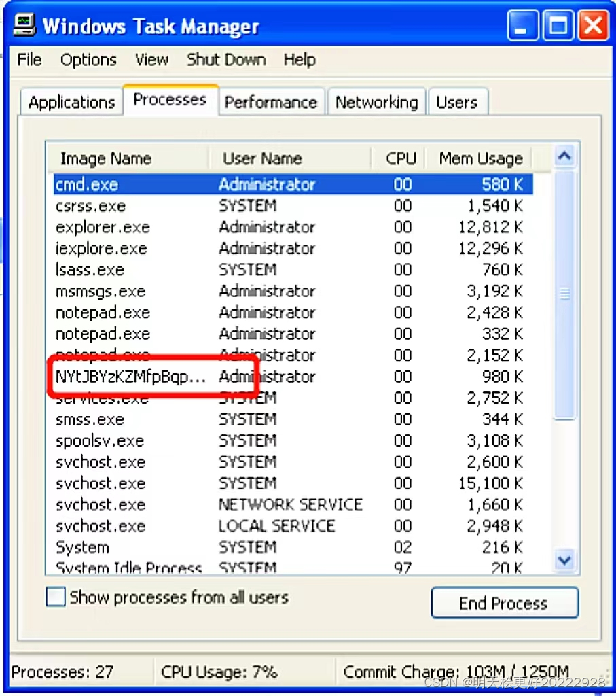Open the Options menu
Screen dimensions: 616x696
(x=88, y=60)
